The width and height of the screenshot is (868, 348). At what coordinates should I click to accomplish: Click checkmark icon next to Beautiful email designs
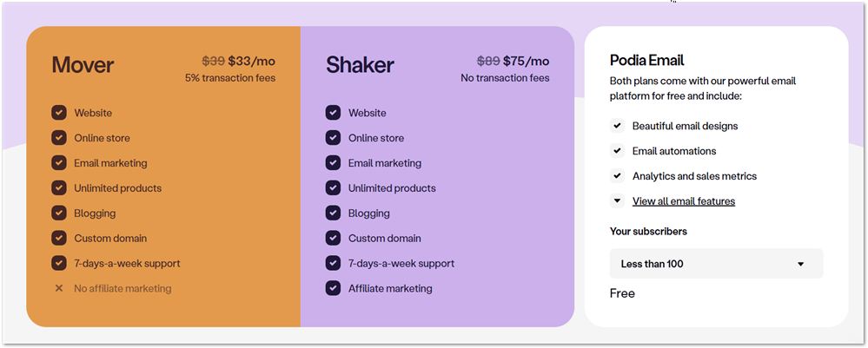point(618,126)
